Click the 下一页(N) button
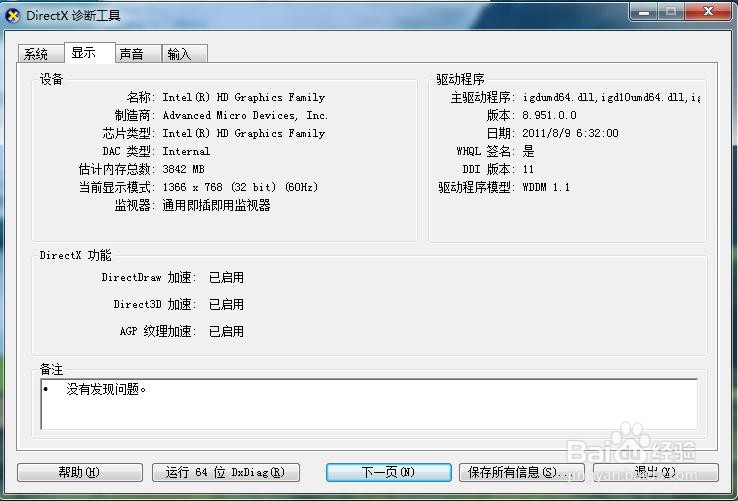This screenshot has height=501, width=738. [388, 472]
